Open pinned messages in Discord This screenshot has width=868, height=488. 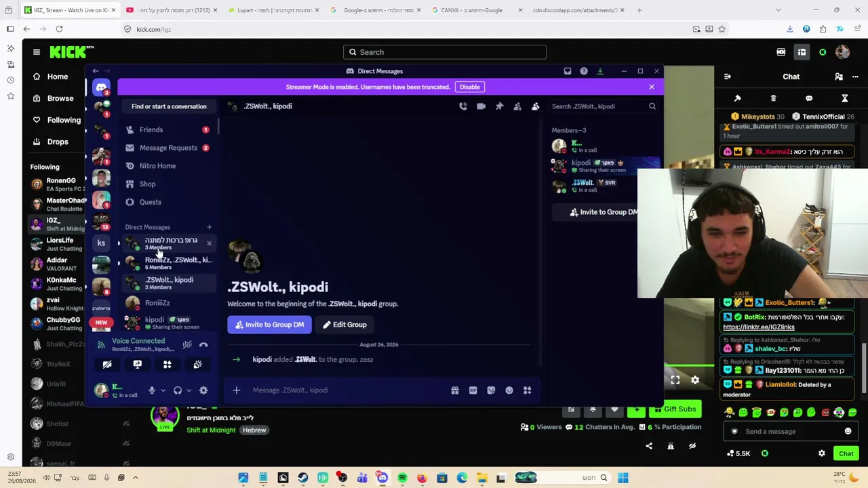500,106
